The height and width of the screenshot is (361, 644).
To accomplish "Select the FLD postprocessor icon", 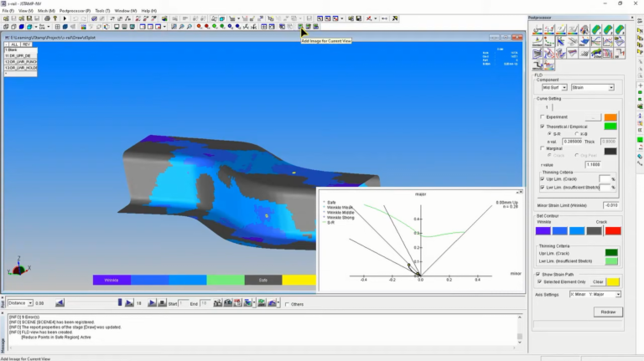I will tap(561, 41).
